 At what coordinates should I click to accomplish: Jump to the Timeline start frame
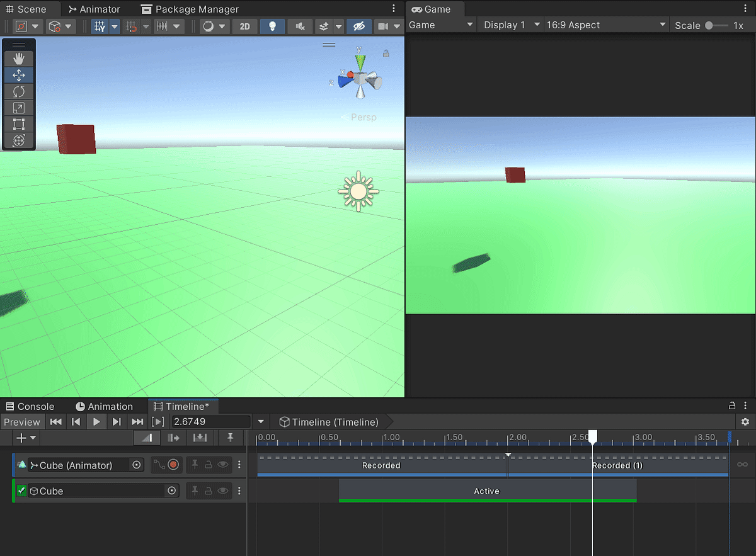(55, 422)
